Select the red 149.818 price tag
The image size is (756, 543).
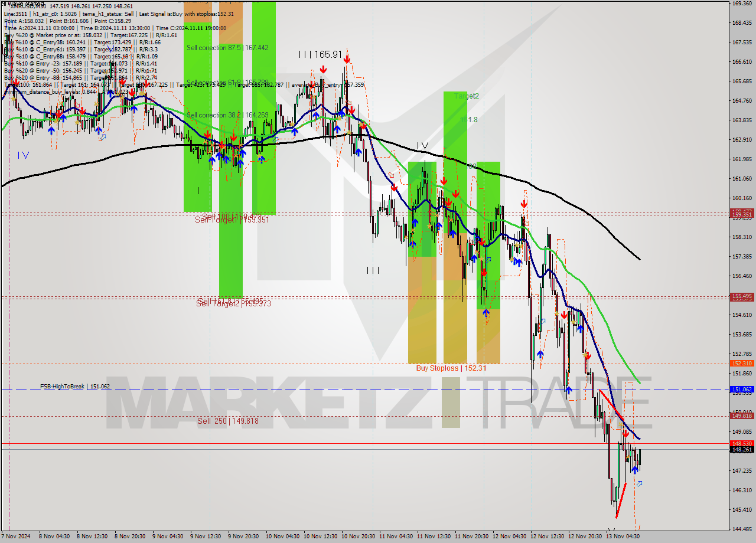[742, 416]
